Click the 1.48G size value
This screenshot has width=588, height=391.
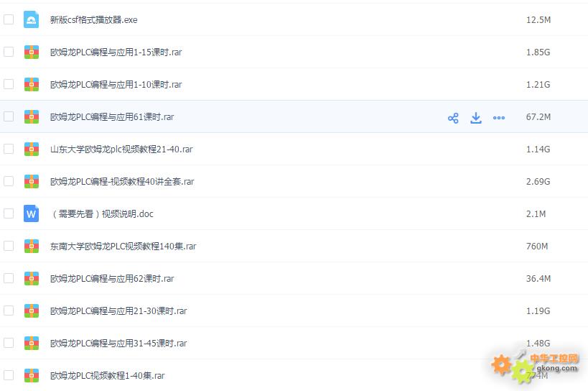pyautogui.click(x=538, y=344)
